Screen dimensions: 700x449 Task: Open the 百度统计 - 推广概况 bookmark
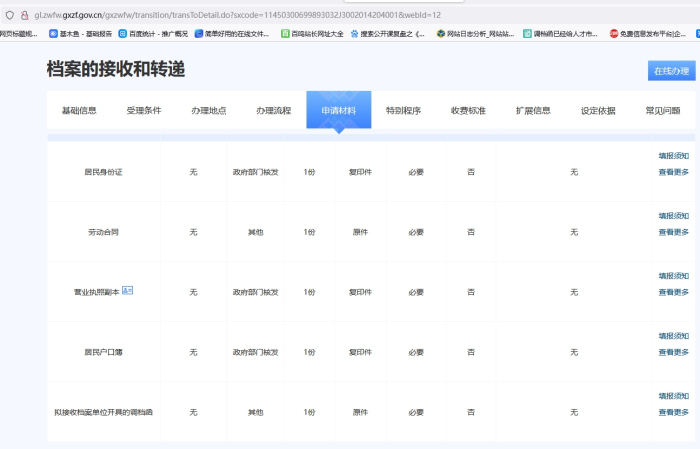tap(153, 33)
